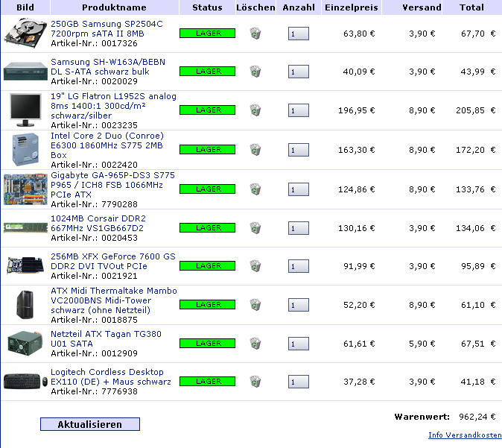Remove the Intel Core 2 Duo E6300
This screenshot has width=502, height=448.
[x=255, y=150]
